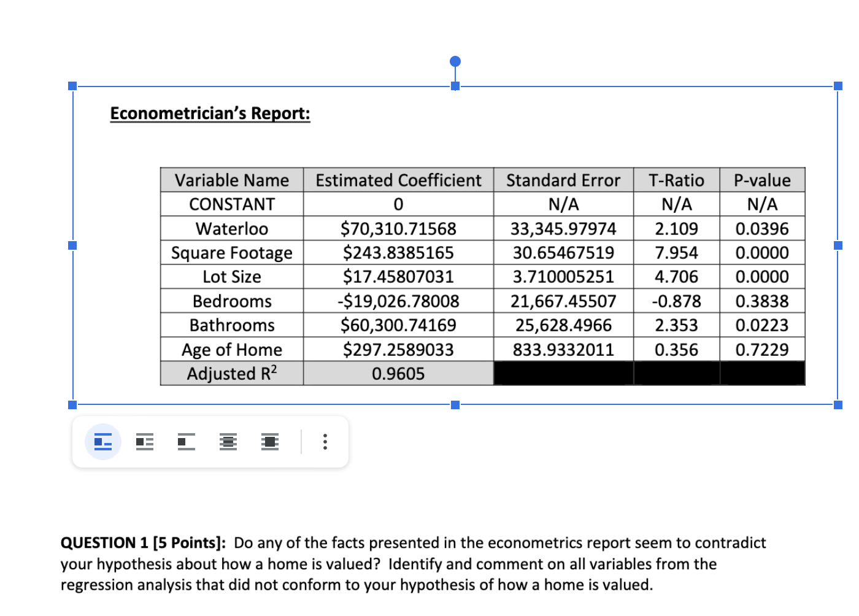Grab the top-left corner resize handle

tap(72, 86)
